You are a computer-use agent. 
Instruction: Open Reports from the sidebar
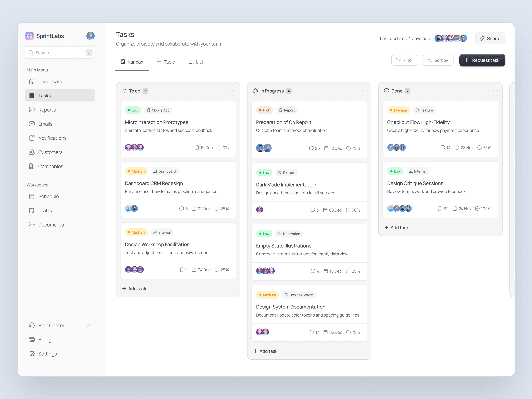click(x=47, y=110)
